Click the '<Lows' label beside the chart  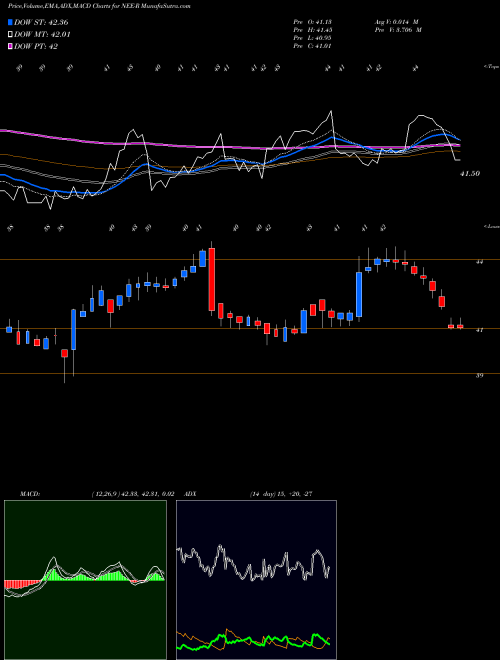[491, 227]
